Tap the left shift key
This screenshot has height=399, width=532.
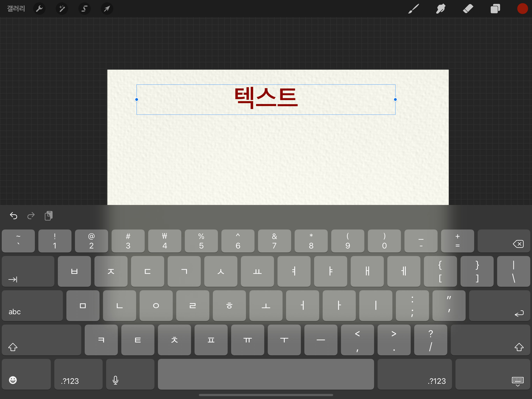(42, 340)
